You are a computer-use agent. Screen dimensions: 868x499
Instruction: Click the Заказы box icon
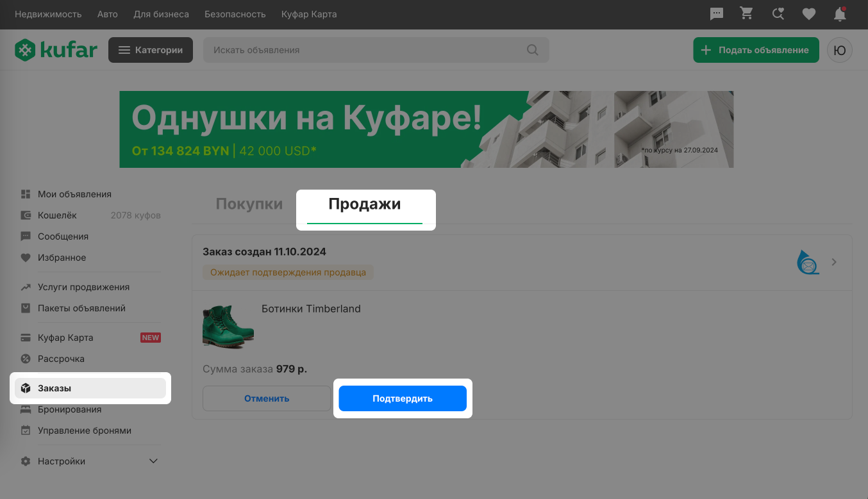[x=26, y=388]
